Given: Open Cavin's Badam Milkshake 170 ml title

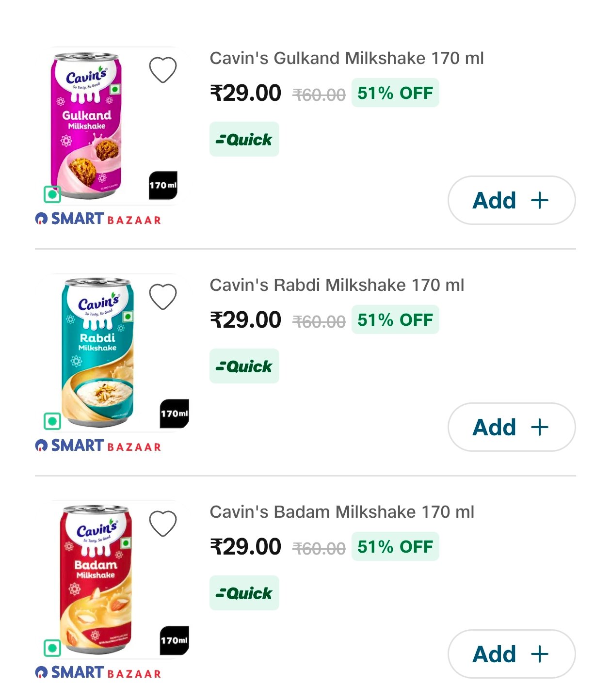Looking at the screenshot, I should [342, 512].
